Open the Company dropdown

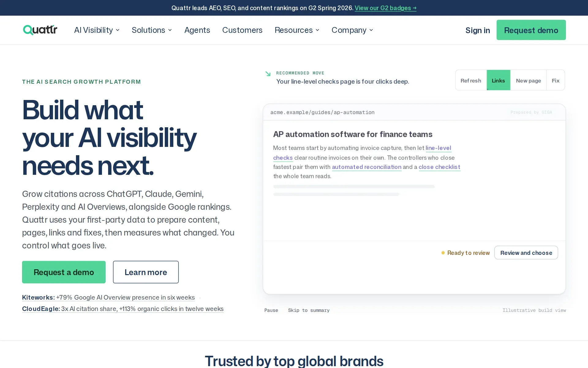coord(352,30)
